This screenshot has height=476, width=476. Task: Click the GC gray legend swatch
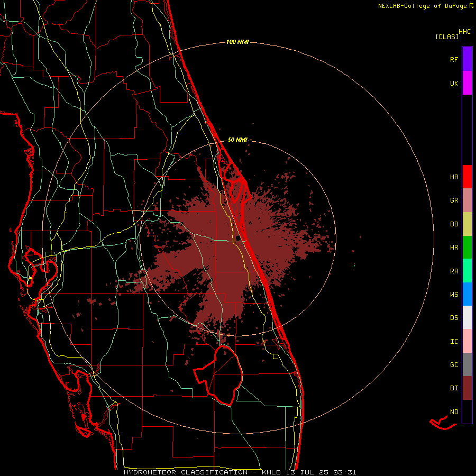pyautogui.click(x=467, y=364)
